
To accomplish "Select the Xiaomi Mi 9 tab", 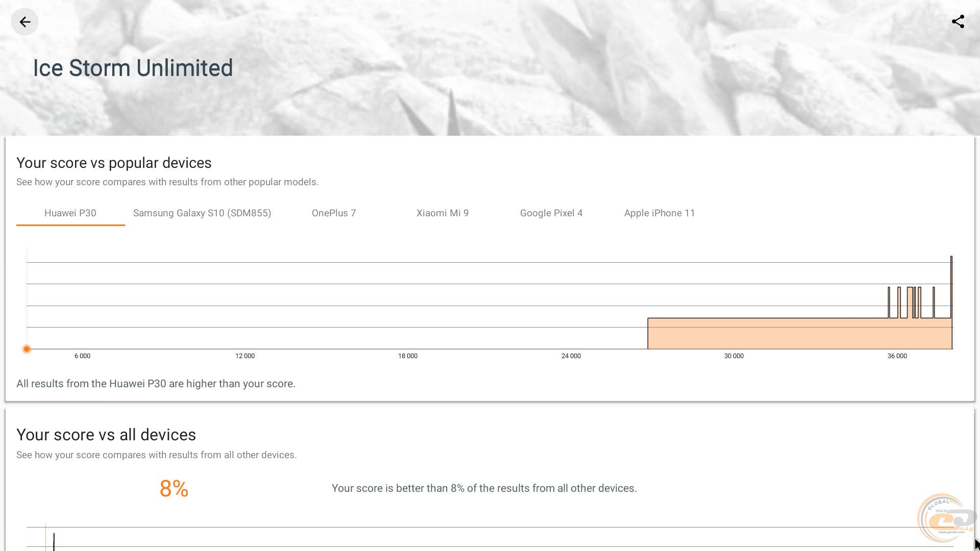I will [443, 213].
